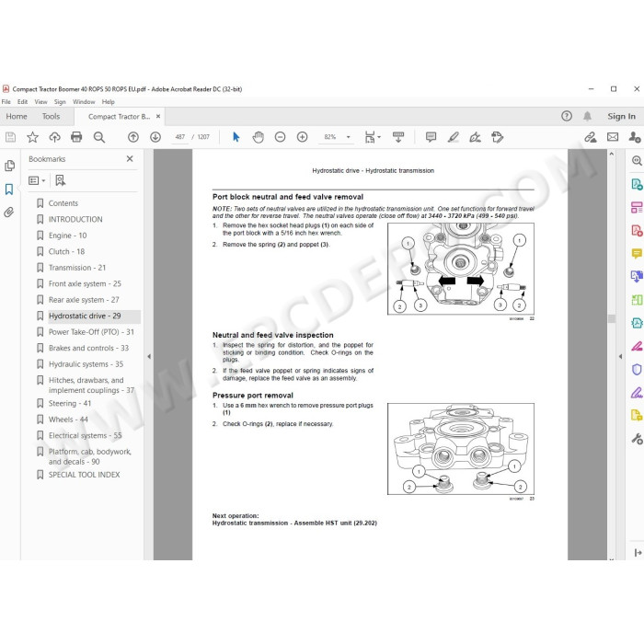Open the page fit options dropdown
Viewport: 644px width, 644px height.
coord(373,137)
